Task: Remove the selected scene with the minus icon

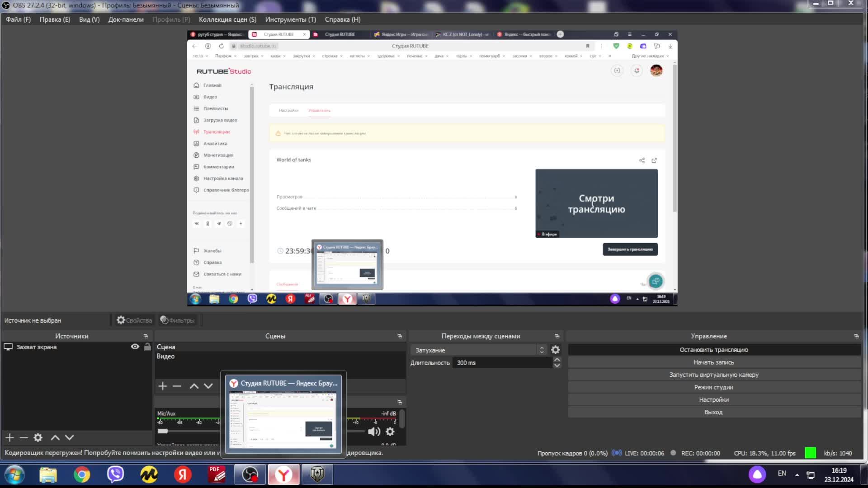Action: [x=177, y=386]
